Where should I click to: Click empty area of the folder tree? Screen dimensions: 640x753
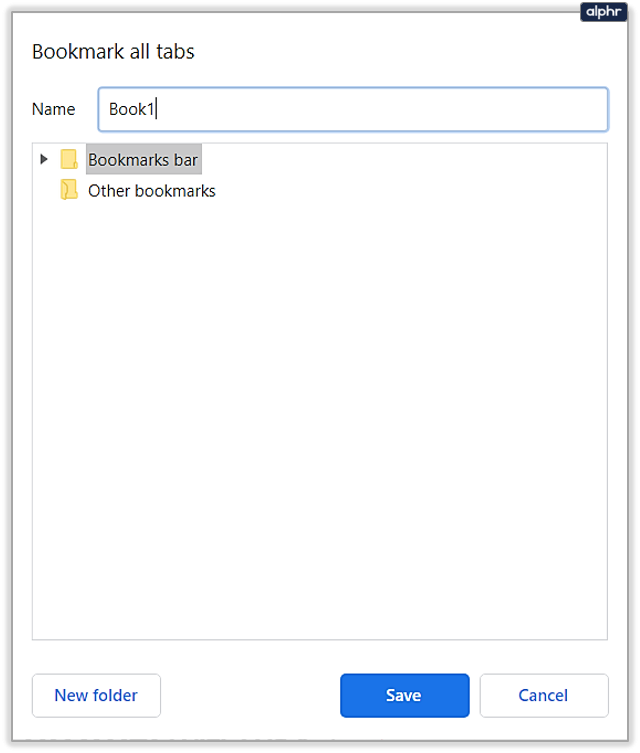click(320, 420)
